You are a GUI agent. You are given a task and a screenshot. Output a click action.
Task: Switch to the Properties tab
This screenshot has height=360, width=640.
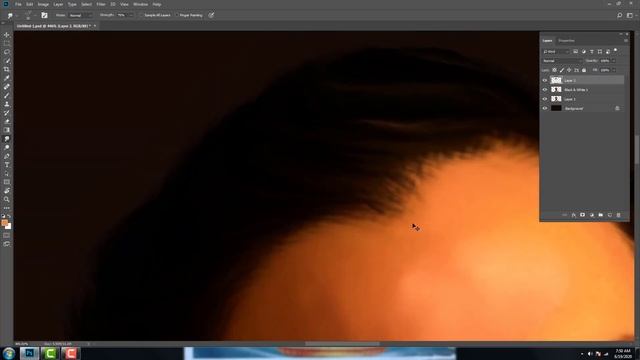pyautogui.click(x=566, y=41)
